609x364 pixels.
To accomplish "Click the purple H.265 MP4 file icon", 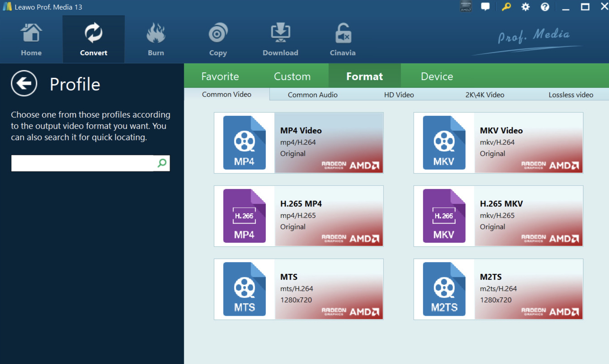I will point(245,216).
